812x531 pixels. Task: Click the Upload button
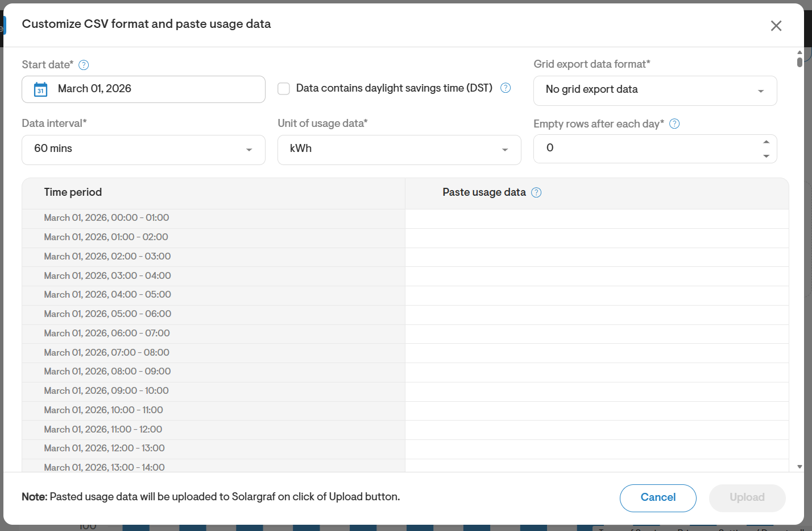coord(747,498)
